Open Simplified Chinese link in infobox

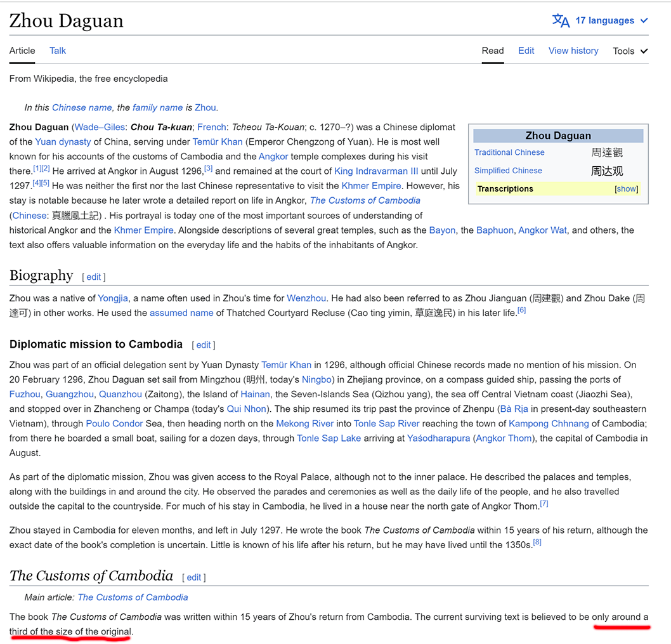click(508, 171)
